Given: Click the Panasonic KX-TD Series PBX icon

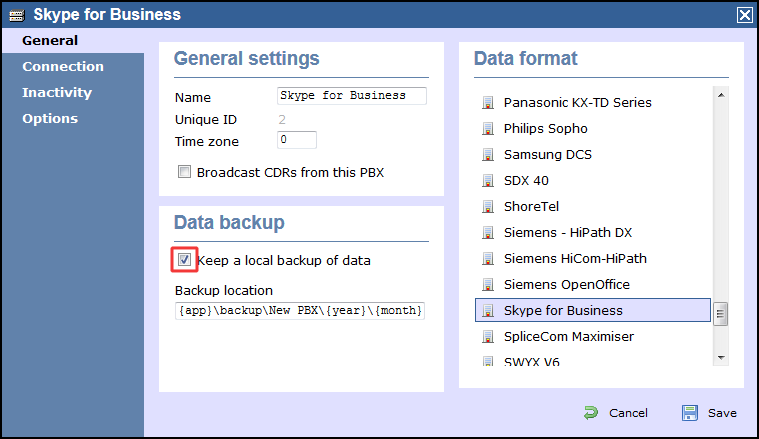Looking at the screenshot, I should (x=487, y=103).
